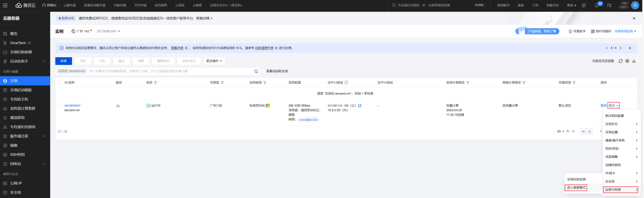Enable 查看待回收实例 checkbox
Image resolution: width=644 pixels, height=198 pixels.
[264, 71]
